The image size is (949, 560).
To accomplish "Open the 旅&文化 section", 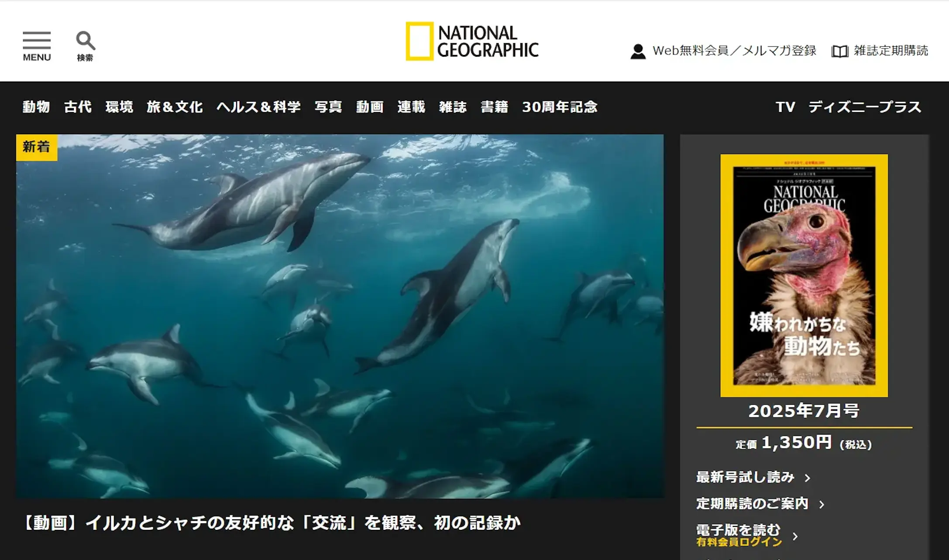I will [175, 107].
